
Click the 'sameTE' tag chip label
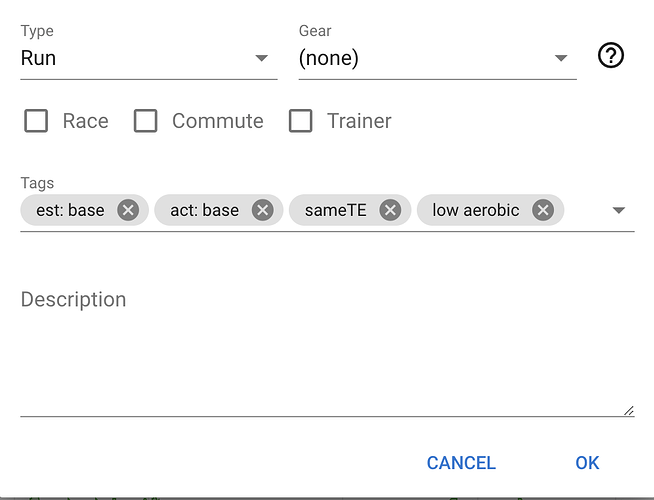pos(335,210)
